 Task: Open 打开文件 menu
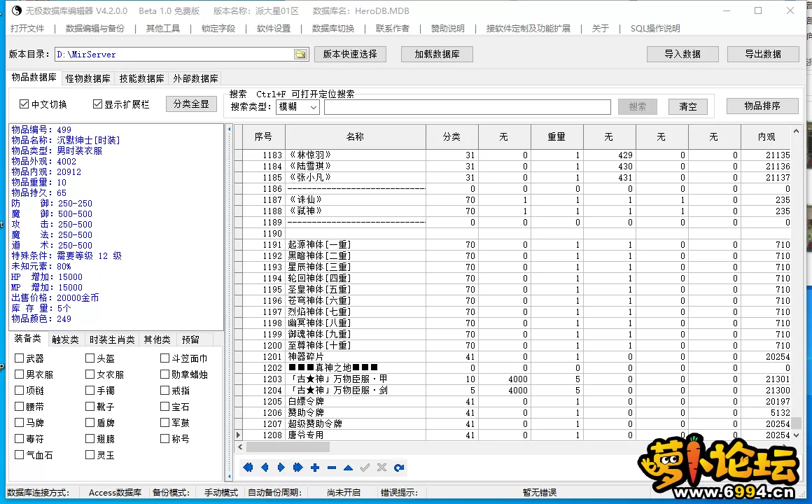[27, 29]
